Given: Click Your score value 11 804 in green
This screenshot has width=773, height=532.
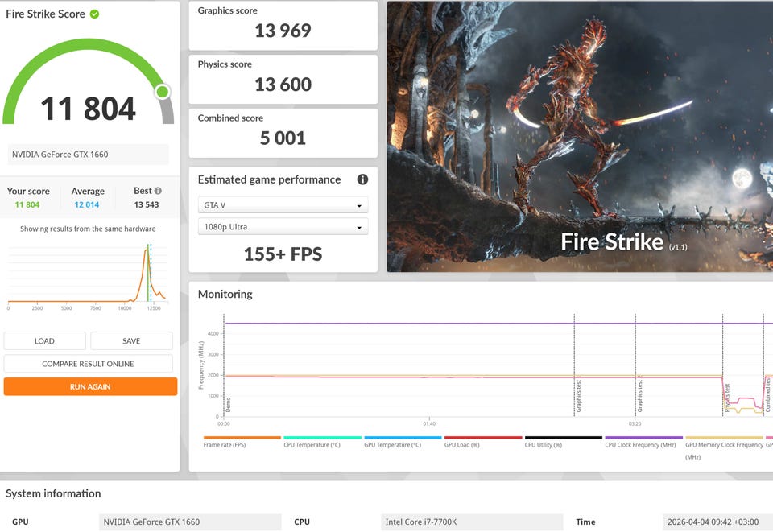Looking at the screenshot, I should click(27, 204).
